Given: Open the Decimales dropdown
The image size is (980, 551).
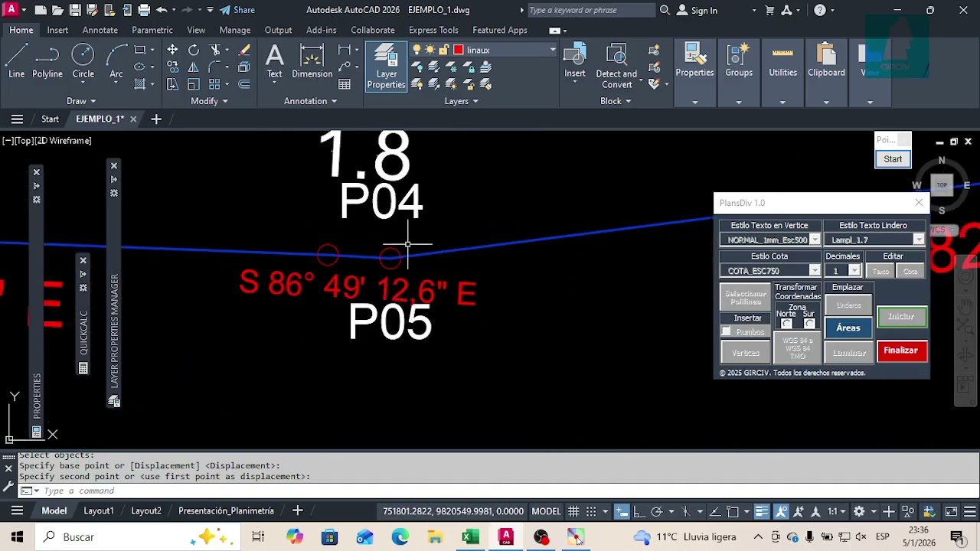Looking at the screenshot, I should pyautogui.click(x=854, y=271).
